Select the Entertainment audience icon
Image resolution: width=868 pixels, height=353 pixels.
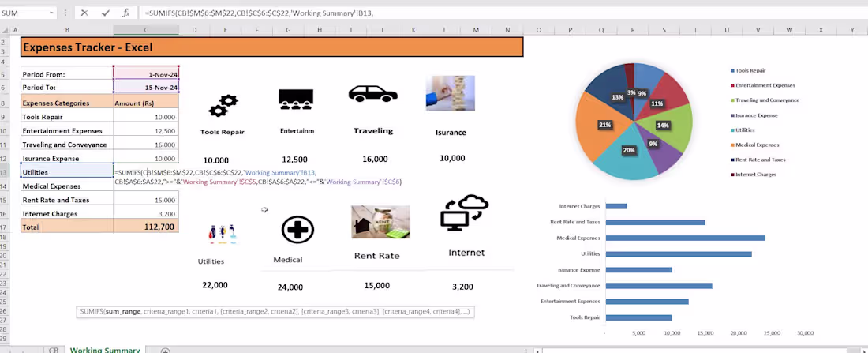click(296, 99)
